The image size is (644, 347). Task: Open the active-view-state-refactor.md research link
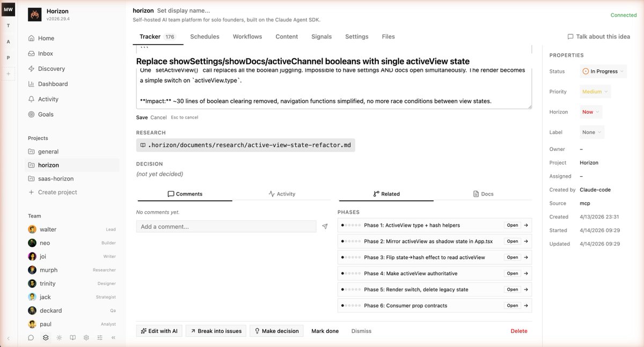point(246,145)
